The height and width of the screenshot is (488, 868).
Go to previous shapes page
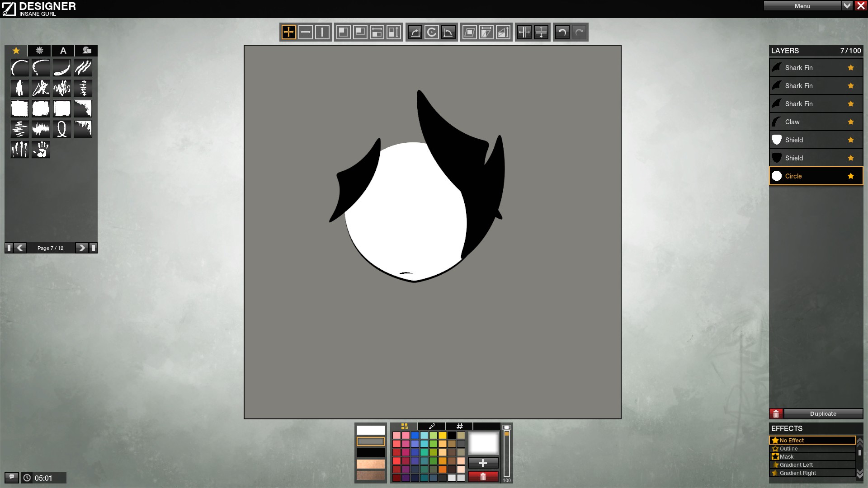pyautogui.click(x=20, y=248)
